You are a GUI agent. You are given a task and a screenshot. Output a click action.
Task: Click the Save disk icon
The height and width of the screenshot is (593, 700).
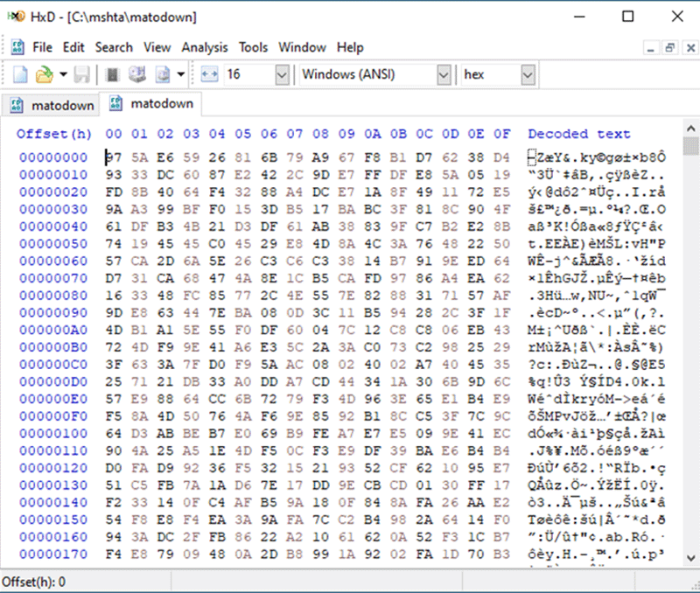[81, 74]
